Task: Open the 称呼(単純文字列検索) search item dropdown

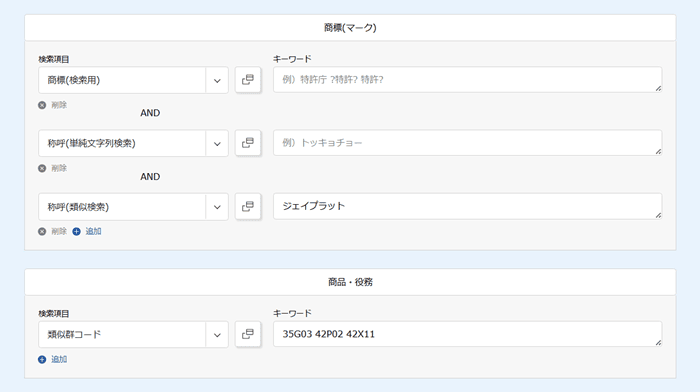Action: pyautogui.click(x=133, y=143)
